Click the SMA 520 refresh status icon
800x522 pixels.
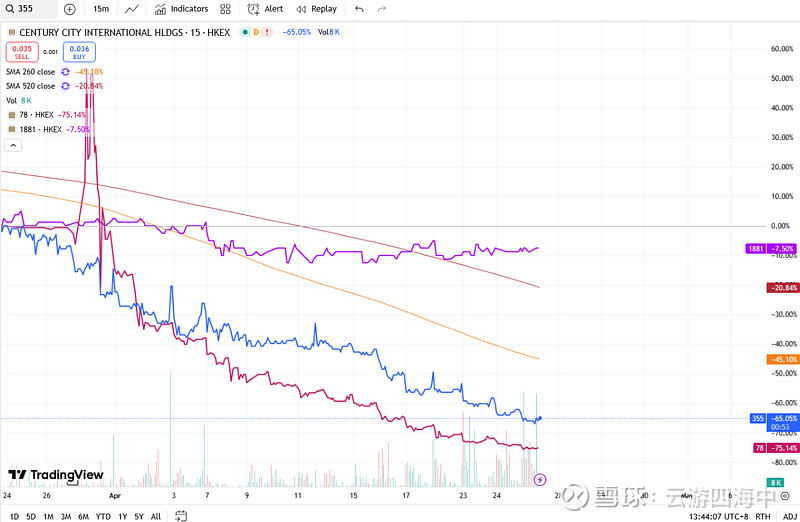pos(65,86)
